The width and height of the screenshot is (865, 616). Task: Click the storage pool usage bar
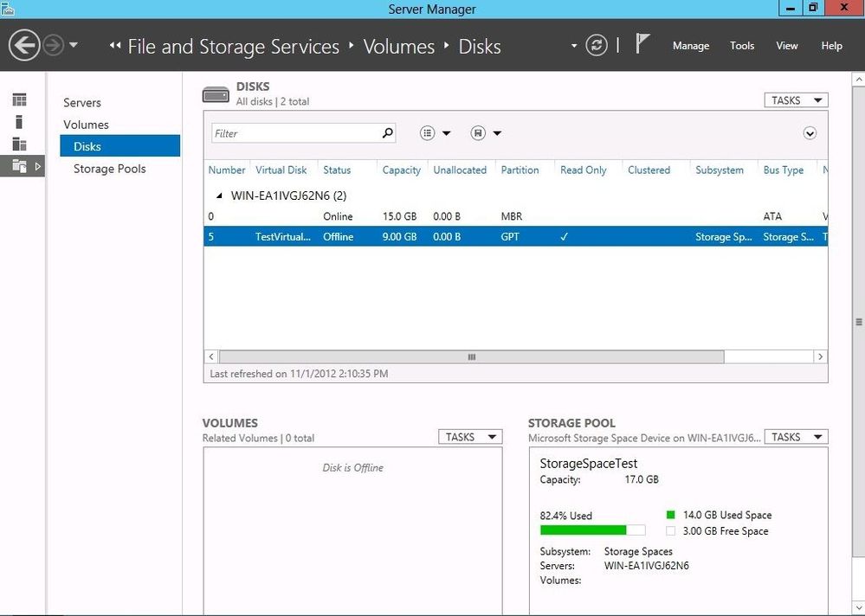coord(592,530)
